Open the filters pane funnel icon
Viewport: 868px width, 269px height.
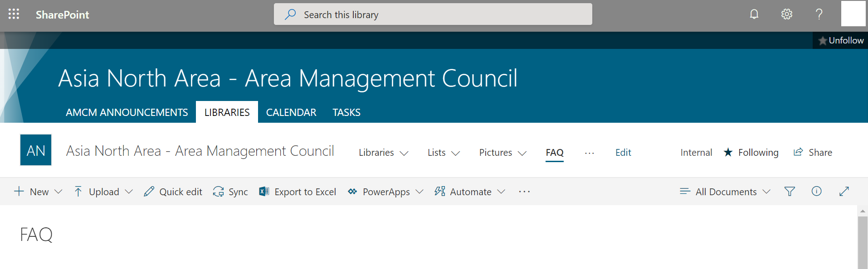[x=790, y=192]
